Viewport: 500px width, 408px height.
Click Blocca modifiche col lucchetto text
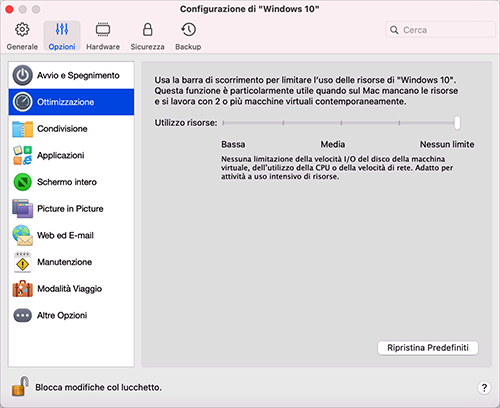point(98,387)
